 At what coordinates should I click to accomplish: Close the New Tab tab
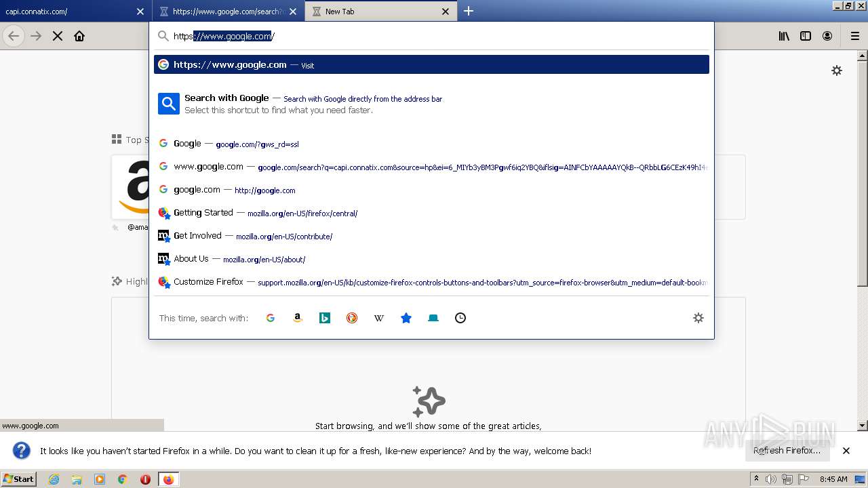click(x=446, y=12)
